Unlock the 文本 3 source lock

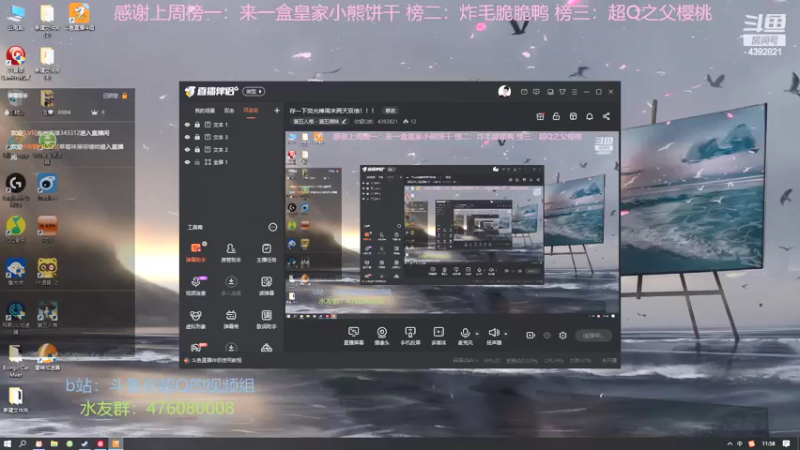pyautogui.click(x=197, y=137)
